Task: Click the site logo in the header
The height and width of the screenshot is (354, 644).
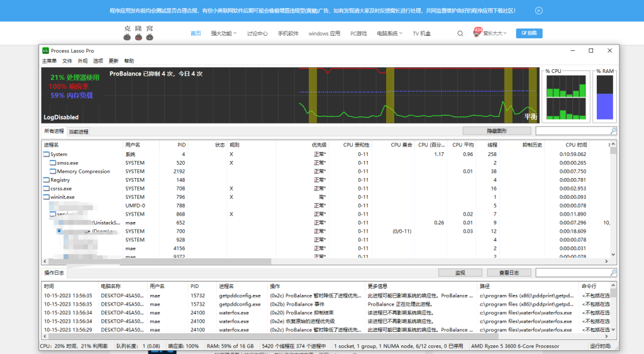Action: tap(138, 33)
